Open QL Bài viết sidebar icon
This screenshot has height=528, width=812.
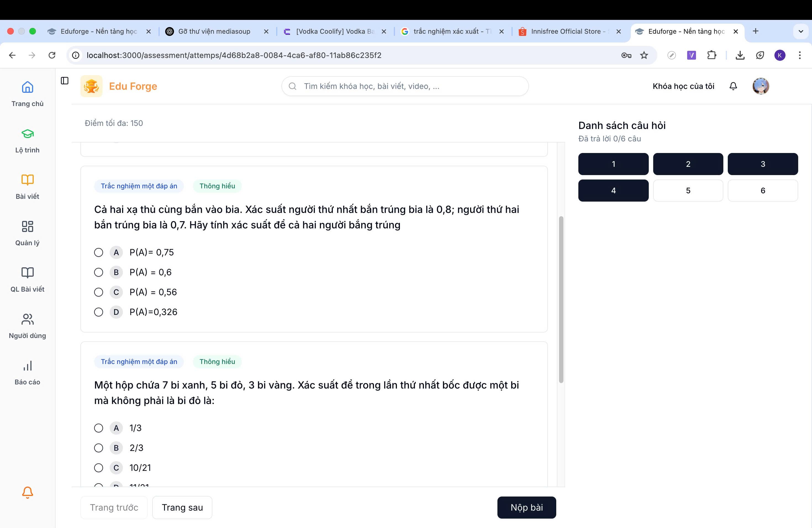tap(27, 273)
